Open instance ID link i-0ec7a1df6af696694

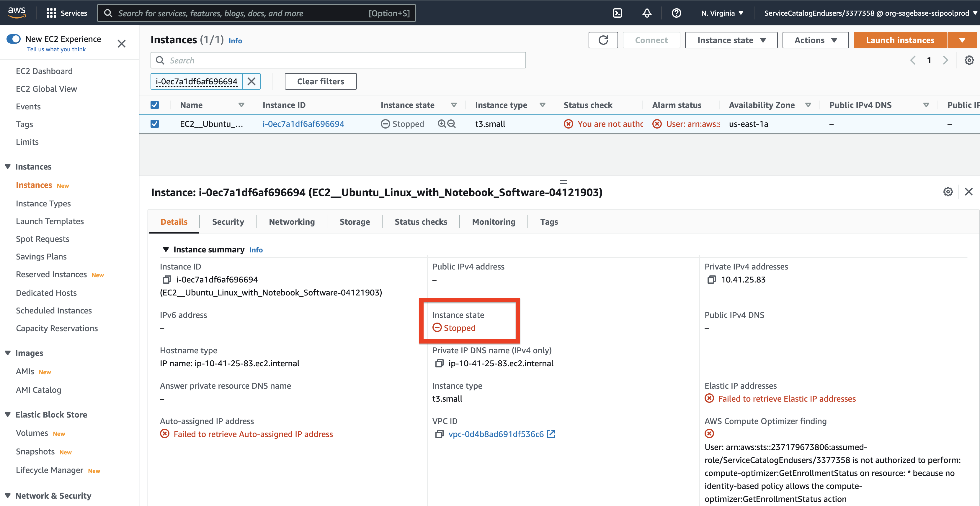[x=303, y=124]
